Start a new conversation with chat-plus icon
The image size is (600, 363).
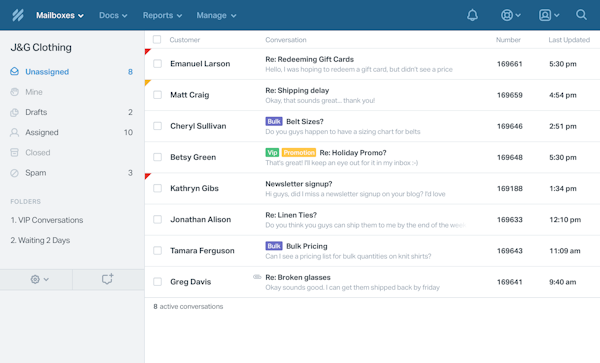[108, 279]
